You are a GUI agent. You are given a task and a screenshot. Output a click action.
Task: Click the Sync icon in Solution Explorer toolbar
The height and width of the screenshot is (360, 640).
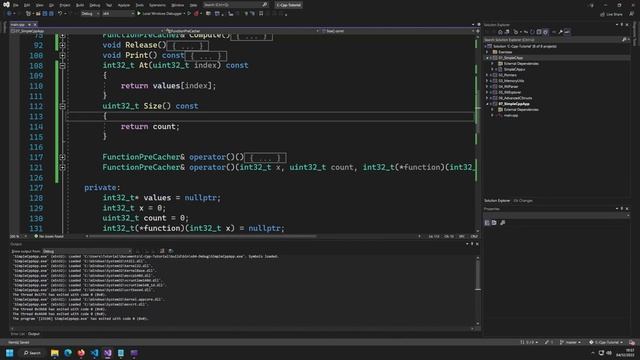[x=526, y=32]
